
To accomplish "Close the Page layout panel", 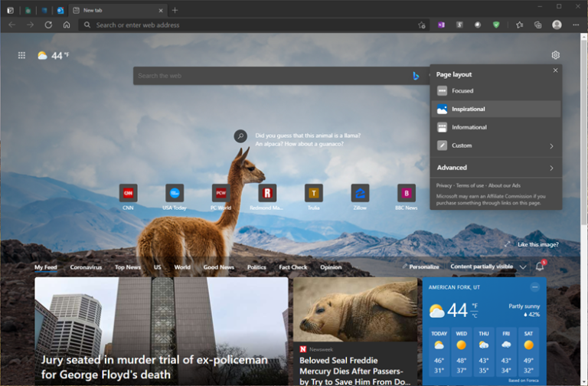I will 555,70.
